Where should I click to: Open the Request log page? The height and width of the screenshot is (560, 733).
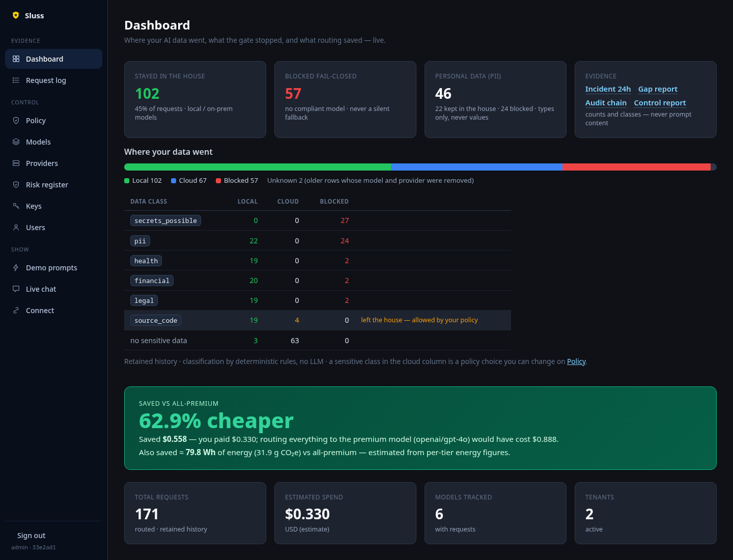pos(53,80)
